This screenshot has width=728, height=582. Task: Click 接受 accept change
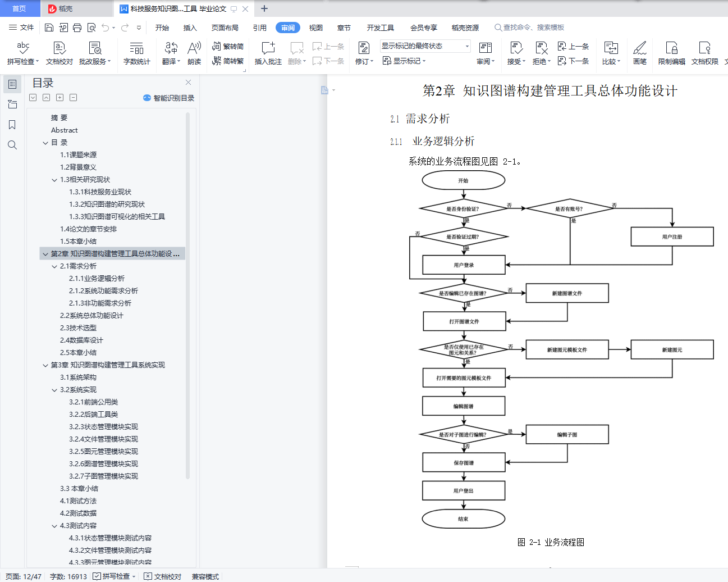[x=516, y=53]
